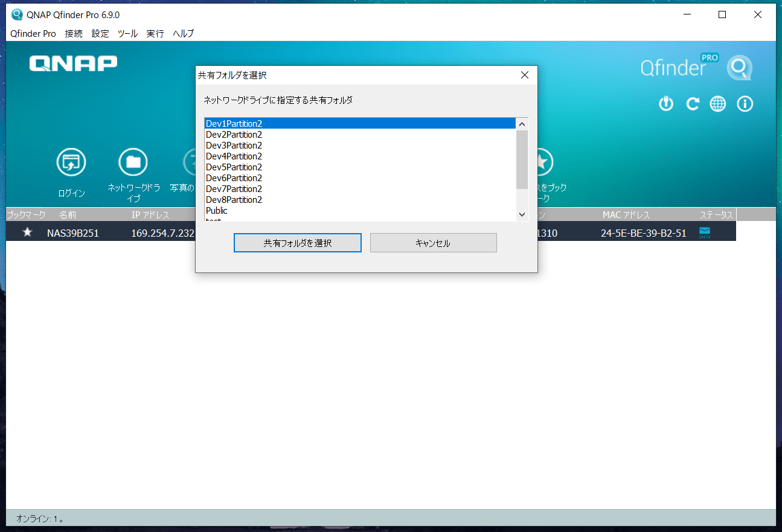
Task: Select Dev5Partition2 in the folder list
Action: (360, 167)
